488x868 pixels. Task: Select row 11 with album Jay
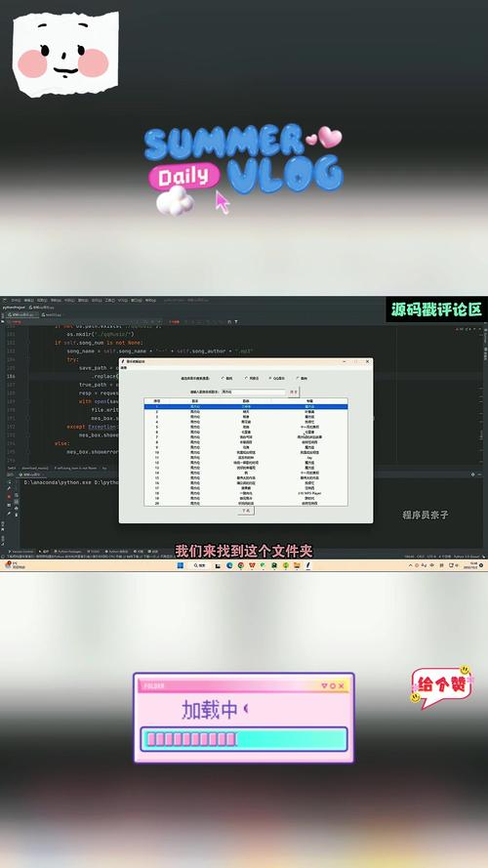coord(246,458)
